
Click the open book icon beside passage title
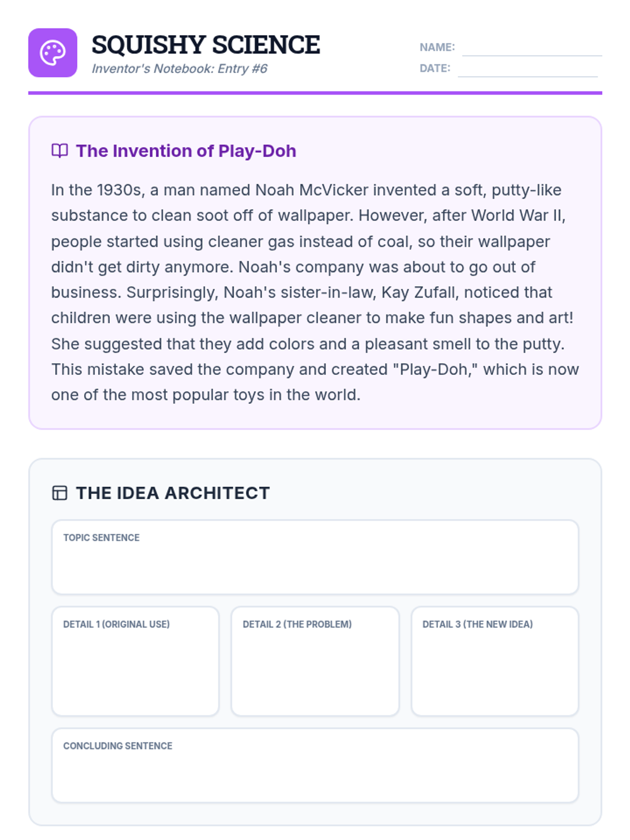pyautogui.click(x=59, y=151)
